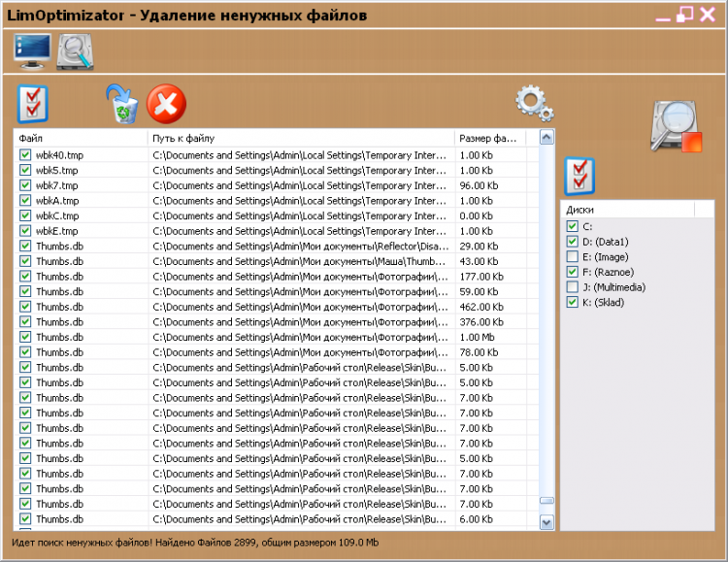Sort by the Файл column header

[x=81, y=138]
